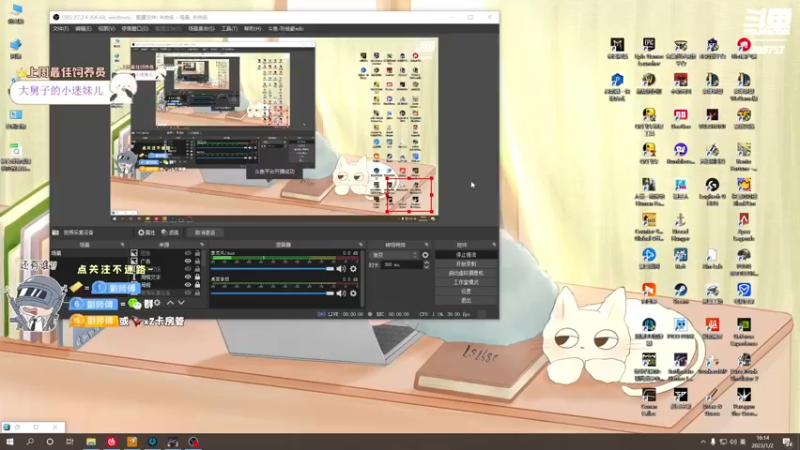Open source properties gear below sources list
The width and height of the screenshot is (800, 450).
[157, 303]
